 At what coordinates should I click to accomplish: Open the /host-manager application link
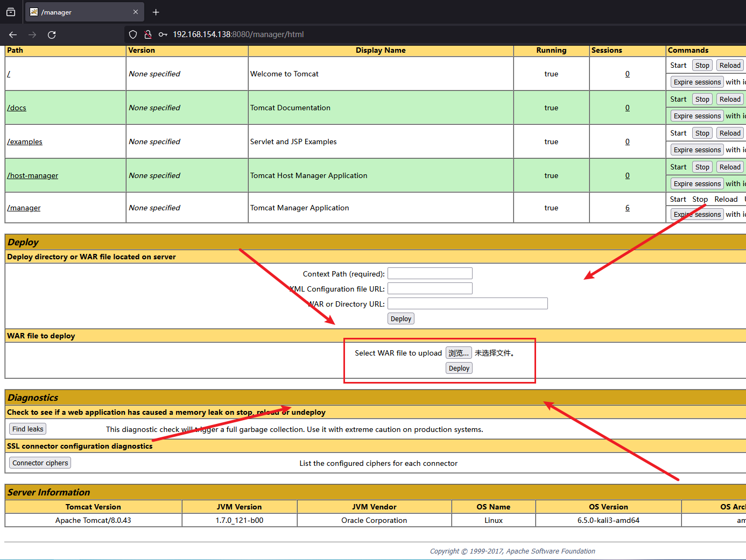click(x=33, y=175)
